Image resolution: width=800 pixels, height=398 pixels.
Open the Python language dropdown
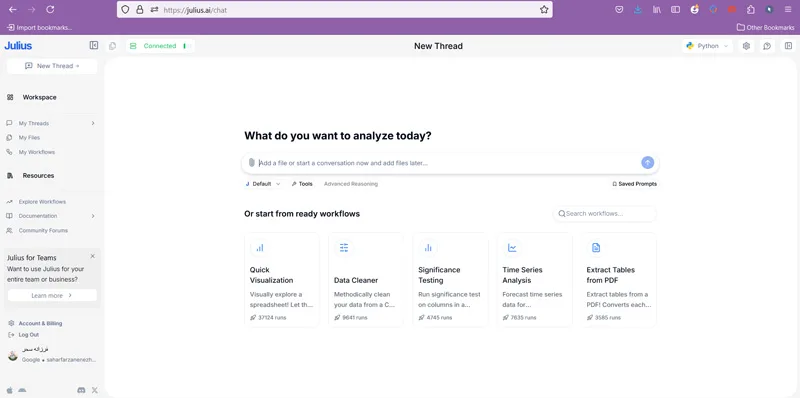tap(708, 46)
